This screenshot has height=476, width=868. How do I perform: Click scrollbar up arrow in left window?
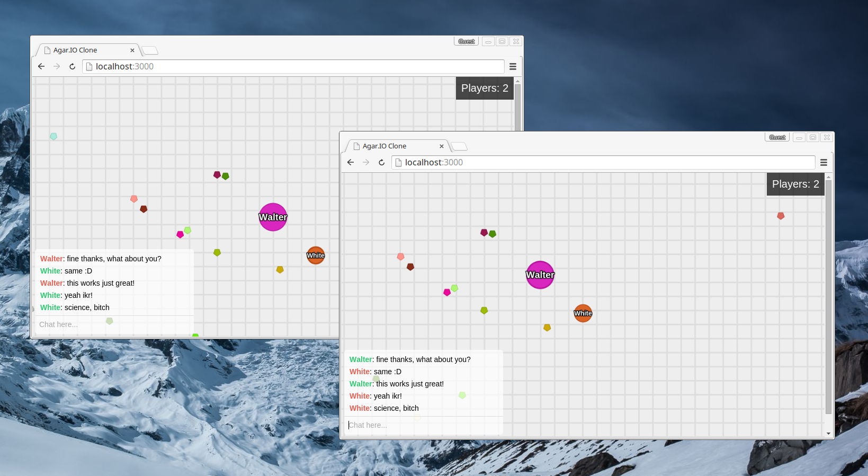pos(518,81)
